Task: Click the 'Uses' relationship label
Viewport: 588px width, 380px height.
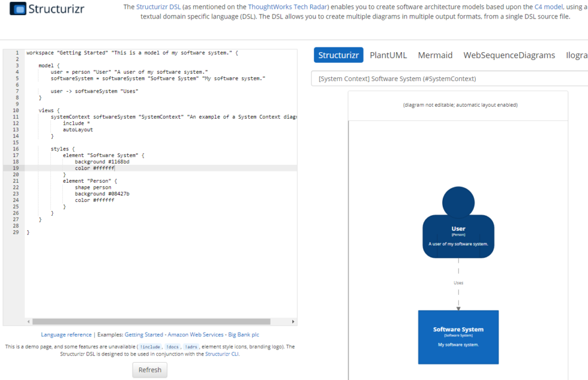Action: [458, 283]
